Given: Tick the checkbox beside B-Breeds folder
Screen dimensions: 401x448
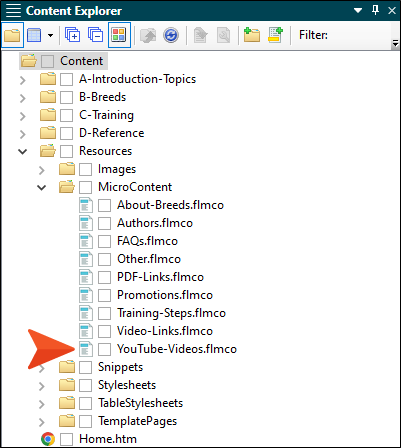Looking at the screenshot, I should coord(66,97).
